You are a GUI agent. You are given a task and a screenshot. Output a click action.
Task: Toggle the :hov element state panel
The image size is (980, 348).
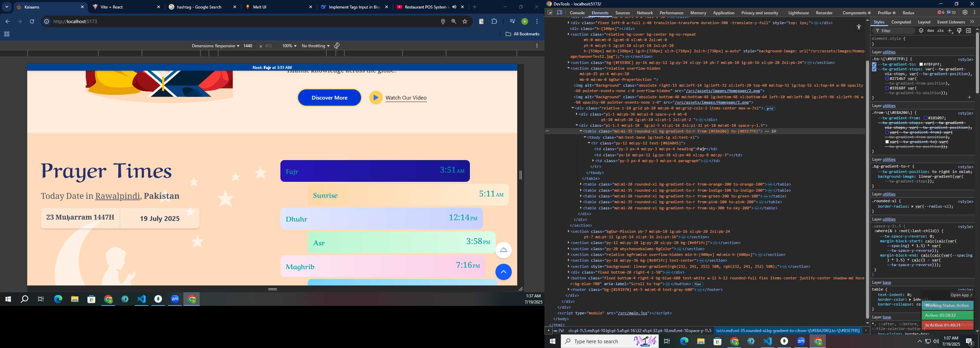(931, 31)
